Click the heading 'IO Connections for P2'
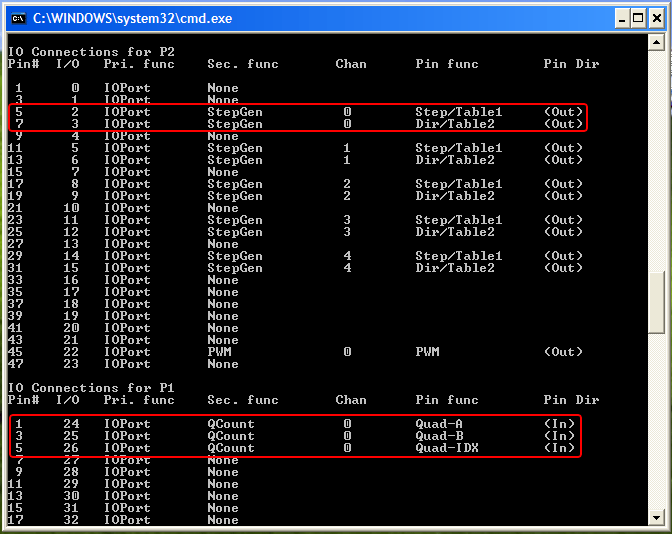 pos(91,52)
